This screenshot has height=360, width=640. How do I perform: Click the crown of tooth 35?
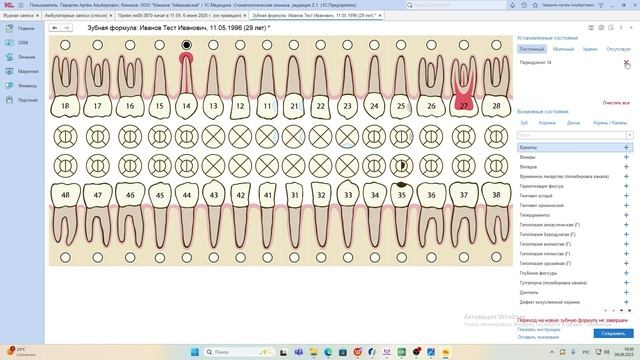click(x=402, y=195)
